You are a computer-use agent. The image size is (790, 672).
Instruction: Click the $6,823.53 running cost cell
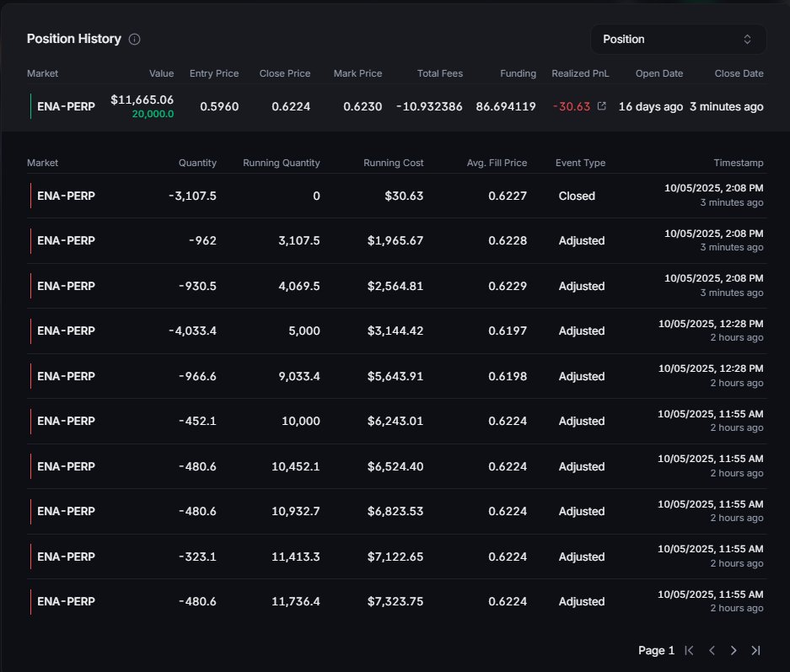tap(395, 511)
